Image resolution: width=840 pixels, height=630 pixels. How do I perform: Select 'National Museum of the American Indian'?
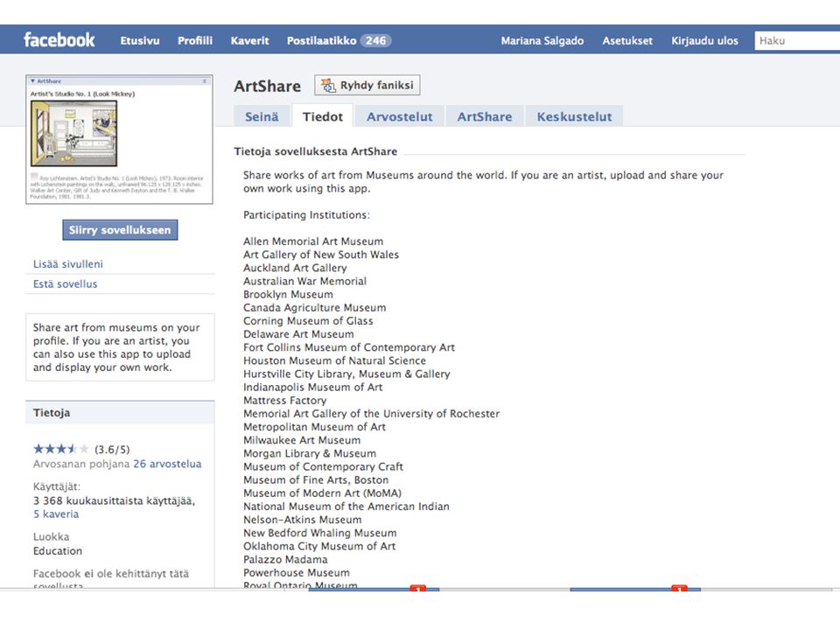point(346,507)
